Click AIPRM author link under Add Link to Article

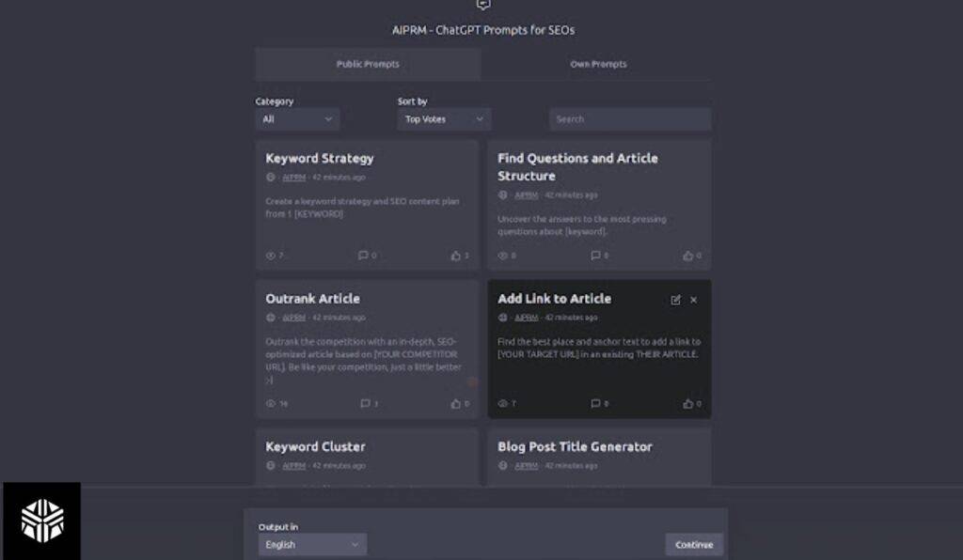pos(526,318)
